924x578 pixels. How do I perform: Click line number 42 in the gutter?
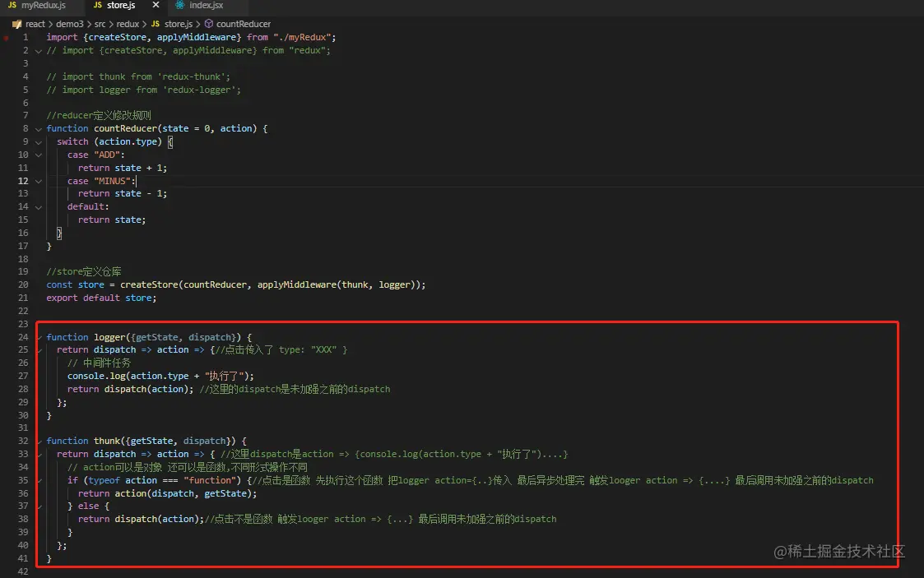[23, 571]
